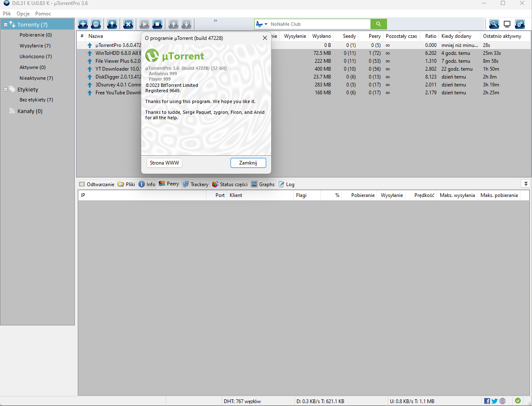Select the WinToHDD 6.8.0 torrent row

pos(304,53)
